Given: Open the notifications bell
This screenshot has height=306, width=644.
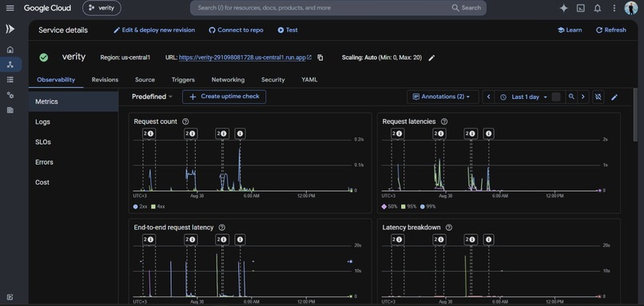Looking at the screenshot, I should tap(598, 8).
